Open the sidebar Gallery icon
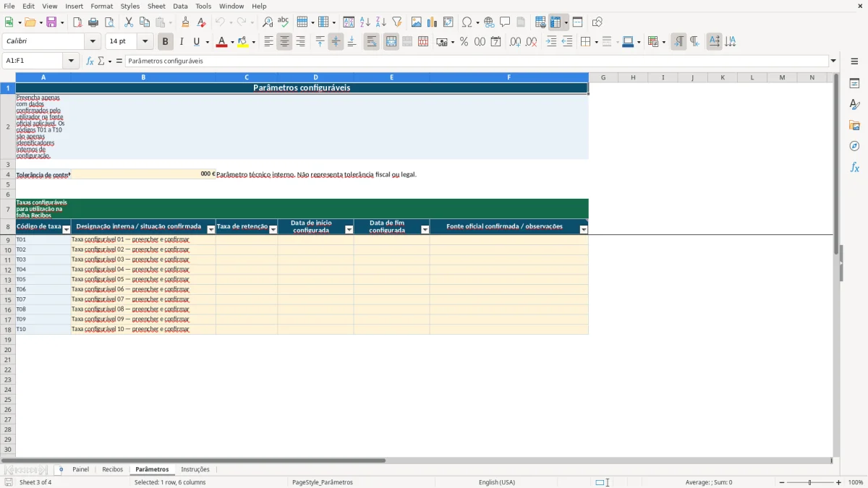Image resolution: width=868 pixels, height=488 pixels. 854,125
